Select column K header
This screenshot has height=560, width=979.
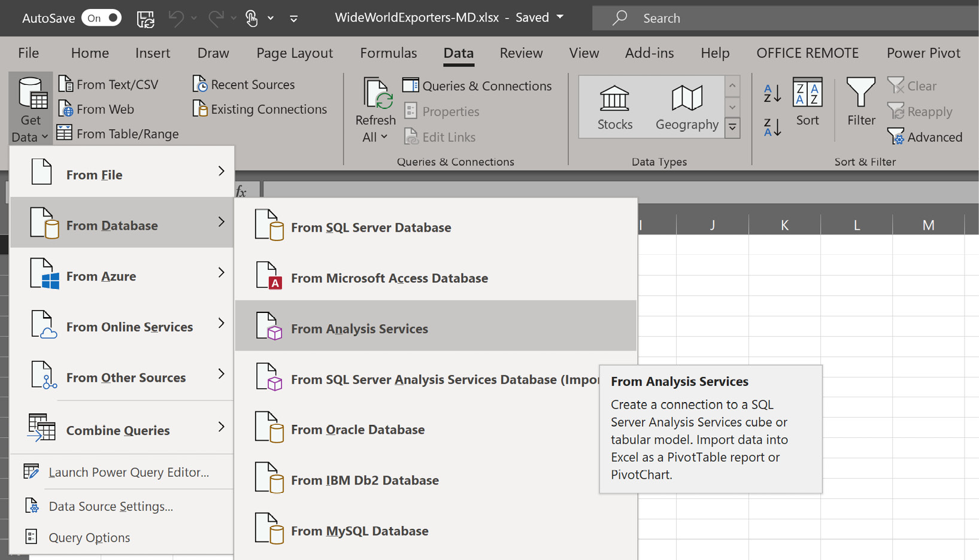coord(784,225)
